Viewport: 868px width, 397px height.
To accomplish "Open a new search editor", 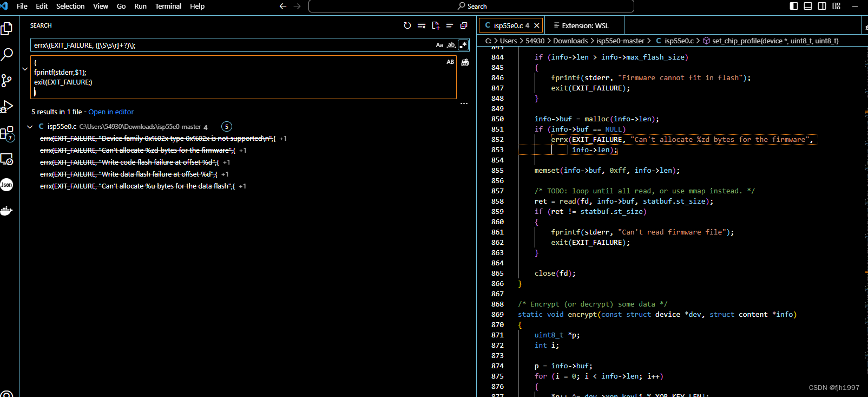I will tap(436, 25).
